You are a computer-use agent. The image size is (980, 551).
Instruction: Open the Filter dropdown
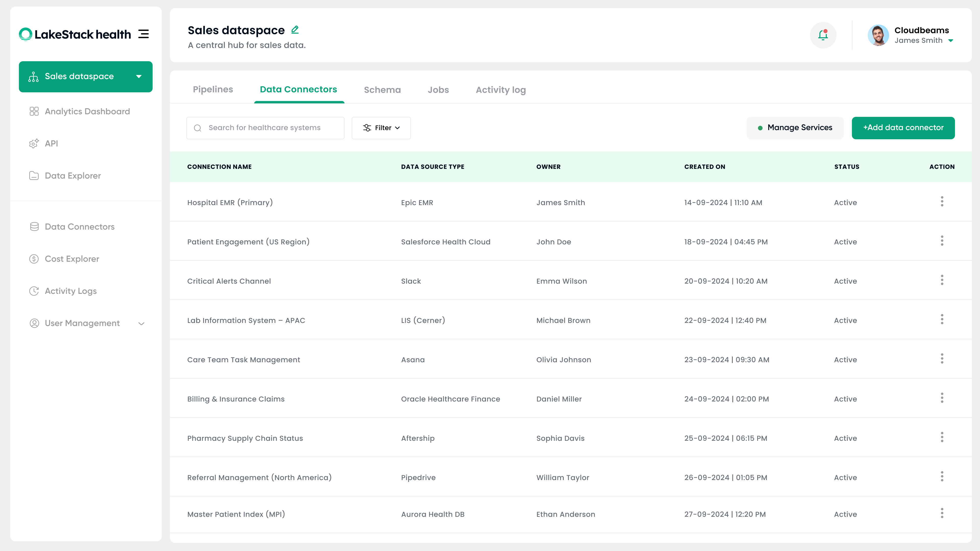coord(381,128)
